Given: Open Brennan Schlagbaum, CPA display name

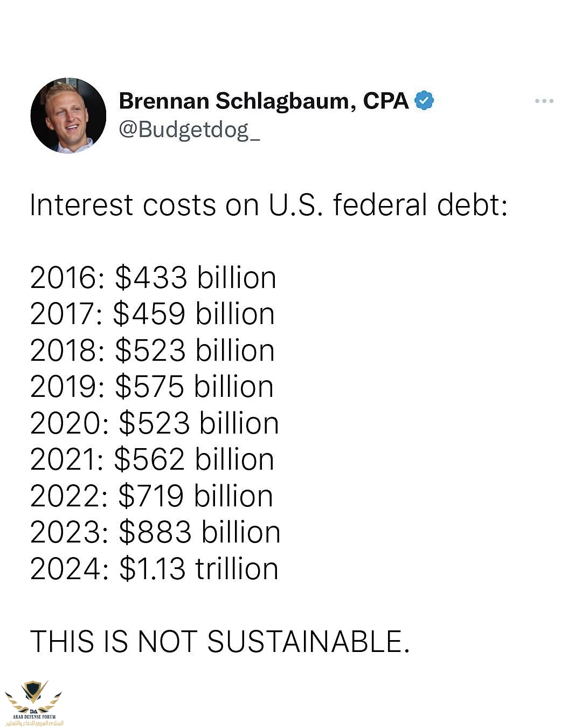Looking at the screenshot, I should [x=237, y=101].
